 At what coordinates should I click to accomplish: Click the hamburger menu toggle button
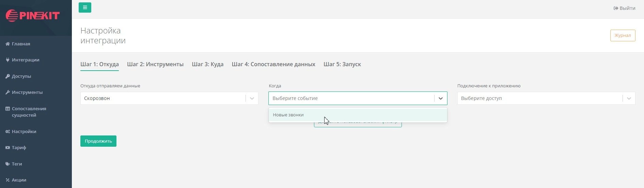tap(85, 8)
